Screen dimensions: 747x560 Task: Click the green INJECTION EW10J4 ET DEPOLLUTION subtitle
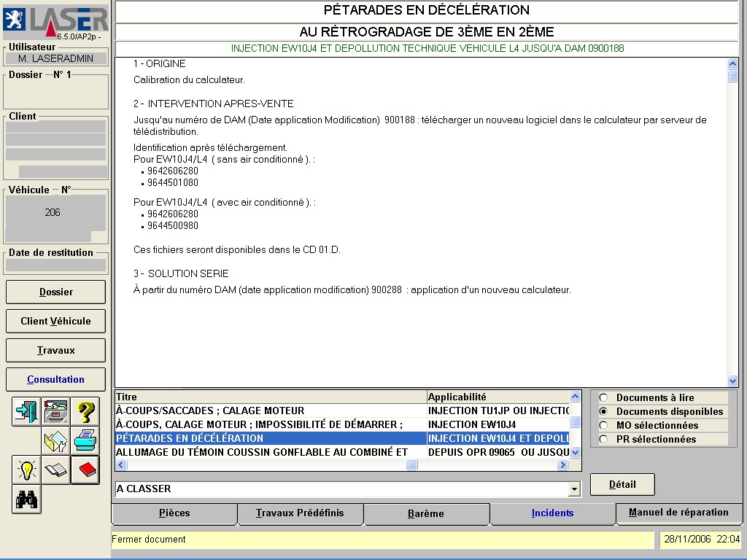point(427,49)
